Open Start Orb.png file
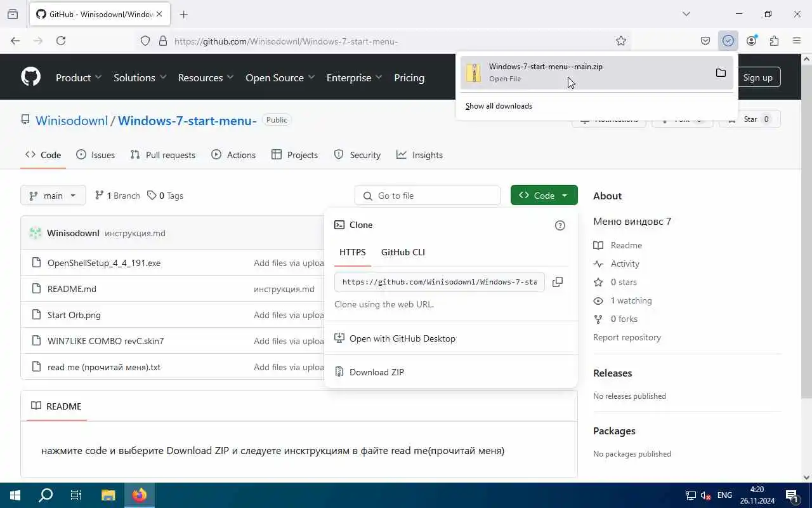 click(74, 315)
